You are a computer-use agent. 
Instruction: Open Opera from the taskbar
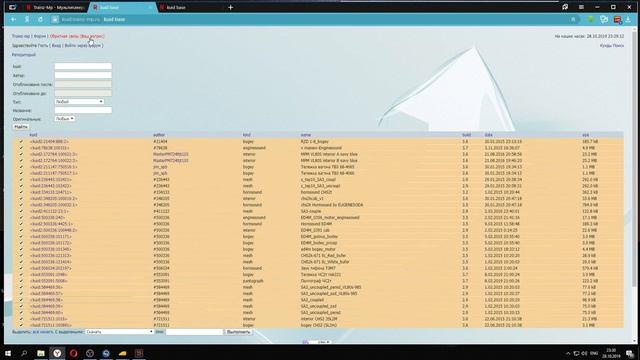(73, 353)
